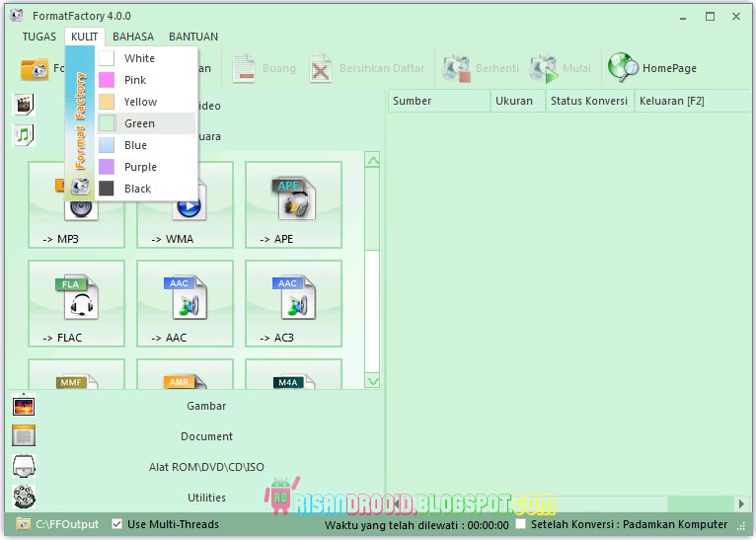
Task: Click the Gambar picture category icon
Action: [24, 405]
